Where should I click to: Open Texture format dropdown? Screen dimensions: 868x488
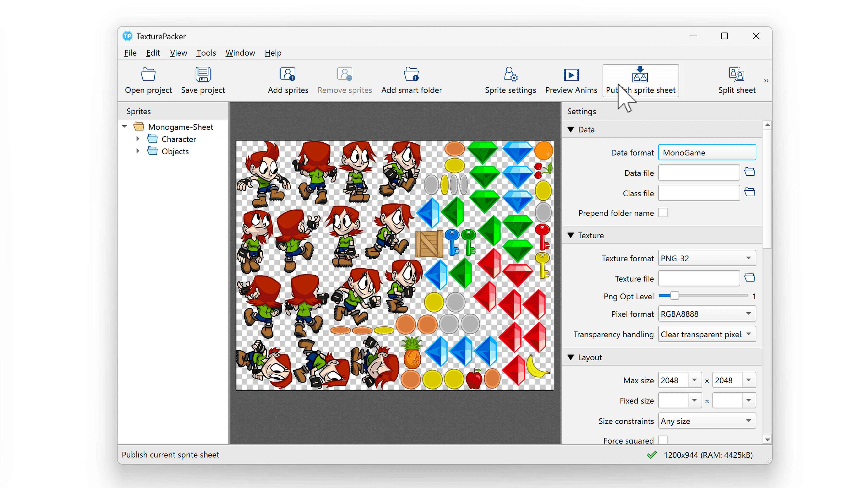pyautogui.click(x=707, y=258)
